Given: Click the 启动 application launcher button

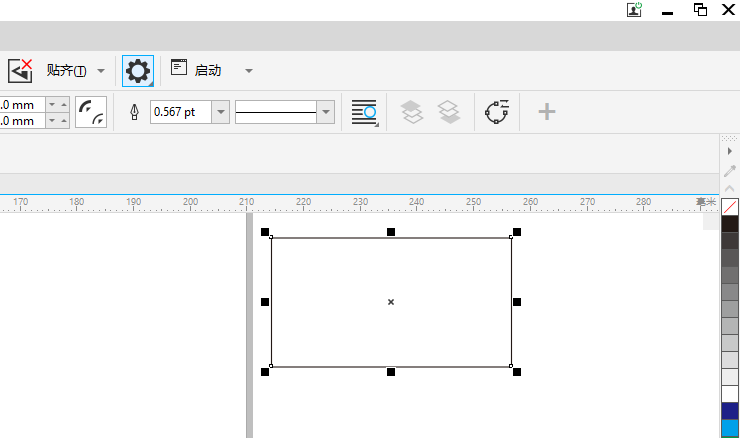Looking at the screenshot, I should coord(196,69).
